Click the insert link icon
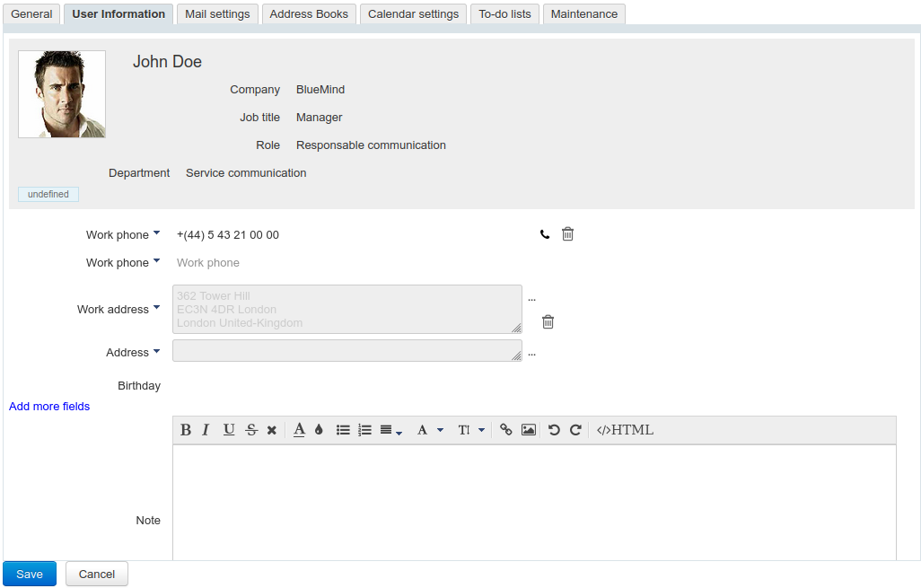This screenshot has width=921, height=588. coord(506,430)
